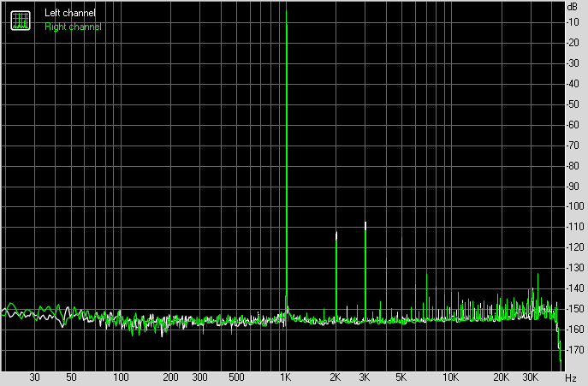The height and width of the screenshot is (386, 588).
Task: Click the -110 dB scale label
Action: [x=575, y=227]
